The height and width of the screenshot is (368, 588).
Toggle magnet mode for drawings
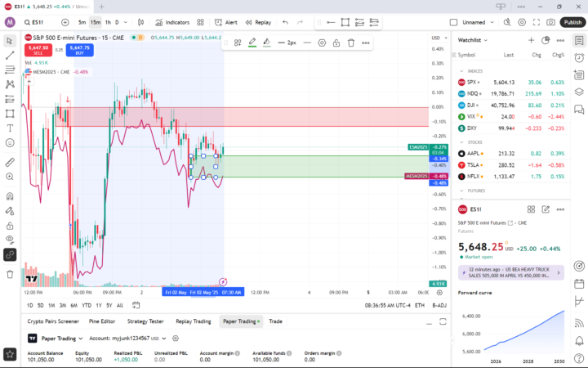(10, 196)
